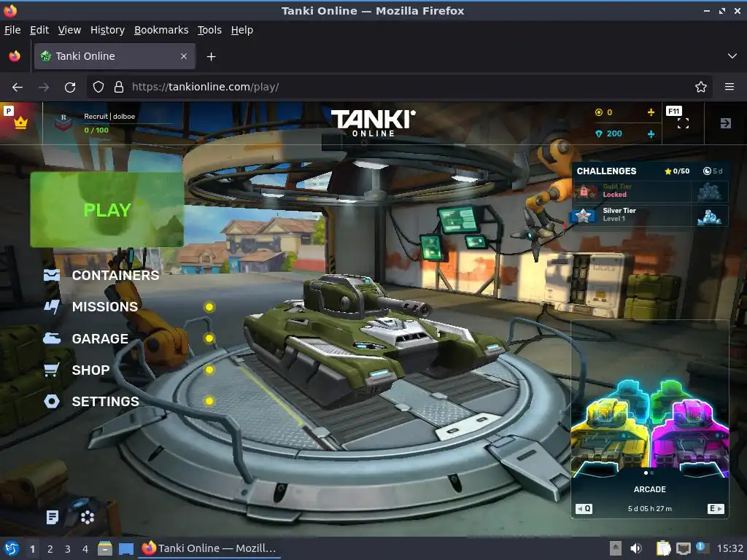This screenshot has height=560, width=747.
Task: Add gold coins with yellow plus
Action: point(651,112)
